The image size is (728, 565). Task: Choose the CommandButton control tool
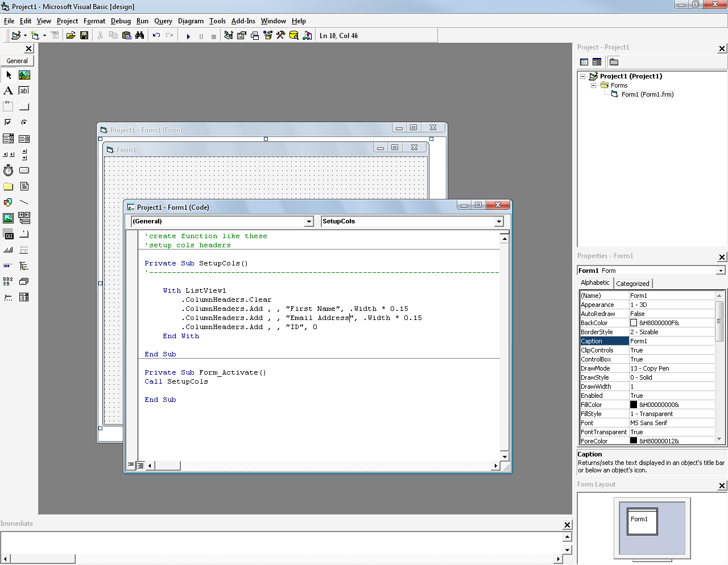pyautogui.click(x=24, y=107)
